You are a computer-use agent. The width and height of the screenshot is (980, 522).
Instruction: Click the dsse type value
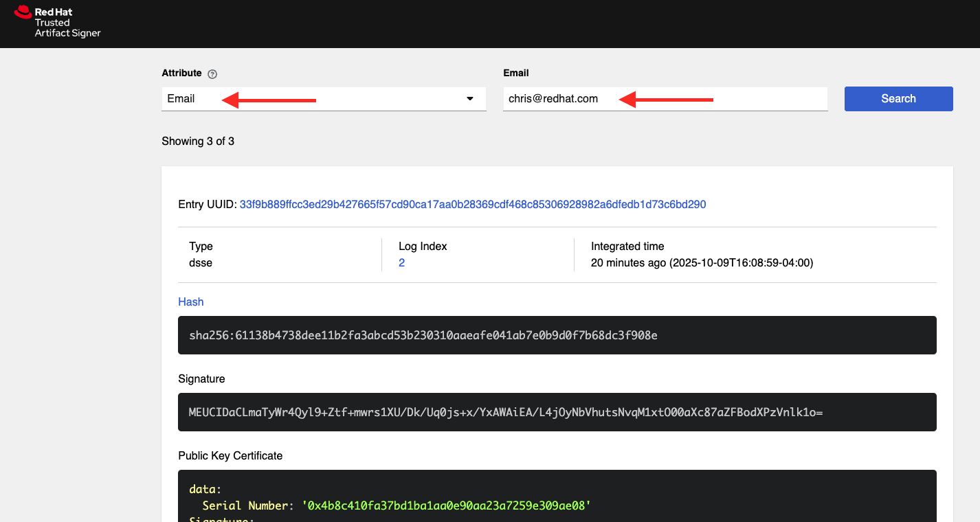coord(201,263)
